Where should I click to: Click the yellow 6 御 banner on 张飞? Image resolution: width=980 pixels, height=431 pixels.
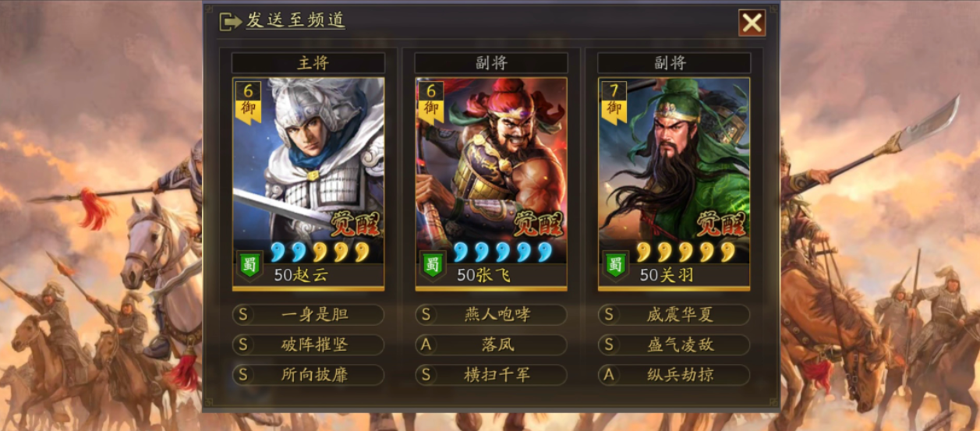click(430, 101)
